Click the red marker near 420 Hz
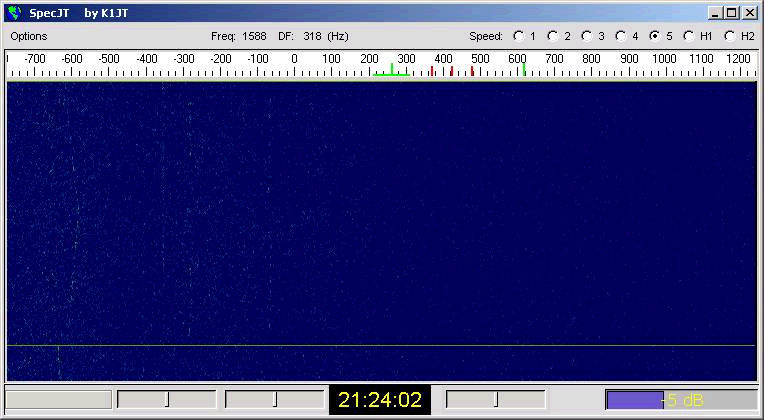764x420 pixels. [x=452, y=71]
